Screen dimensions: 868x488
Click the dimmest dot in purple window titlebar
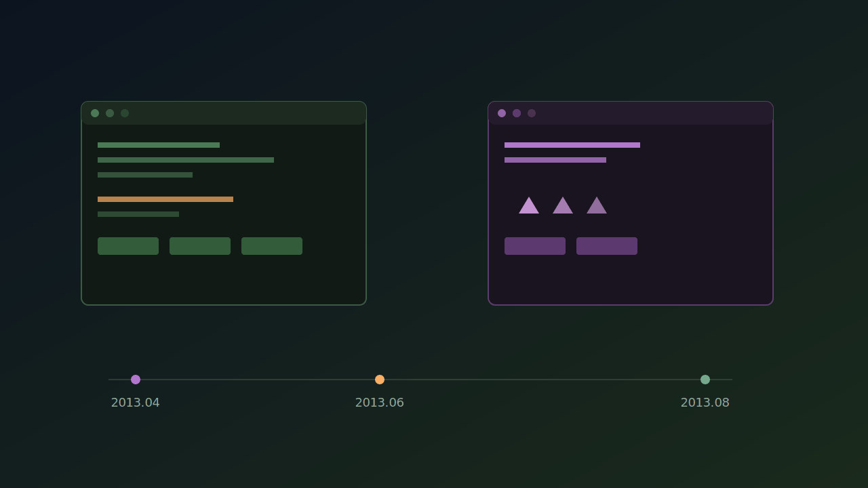(532, 113)
